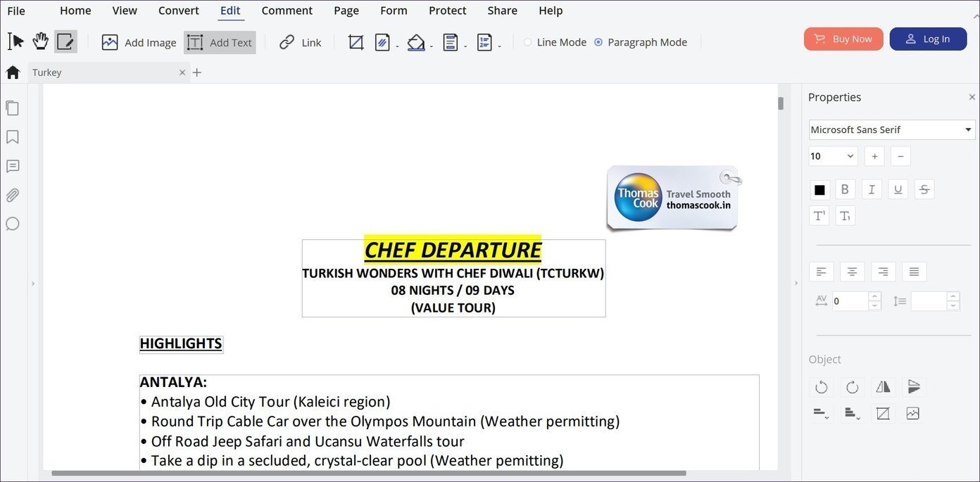
Task: Collapse the left side panel
Action: point(33,284)
